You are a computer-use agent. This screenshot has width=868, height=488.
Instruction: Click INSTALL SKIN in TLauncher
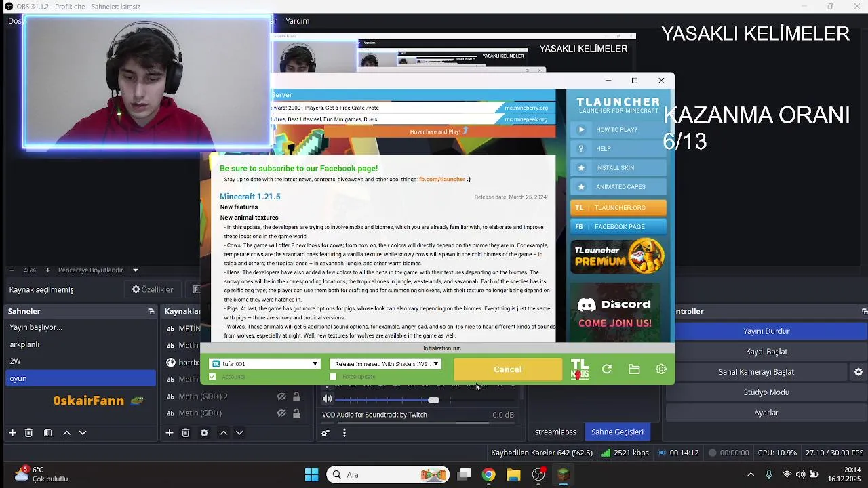(x=618, y=167)
